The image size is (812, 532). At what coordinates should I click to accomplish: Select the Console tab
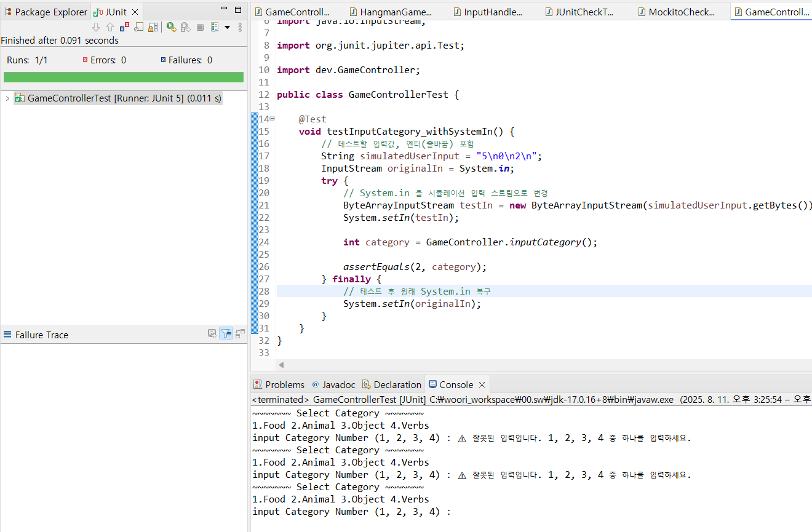tap(450, 384)
